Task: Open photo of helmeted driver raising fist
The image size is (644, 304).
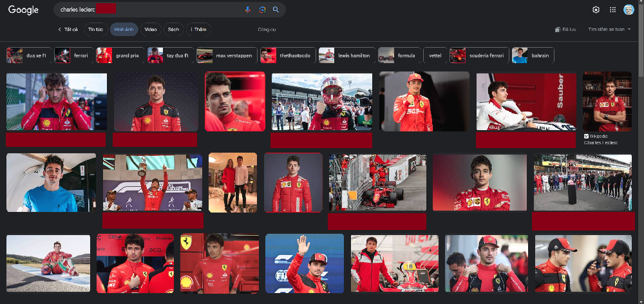Action: 322,102
